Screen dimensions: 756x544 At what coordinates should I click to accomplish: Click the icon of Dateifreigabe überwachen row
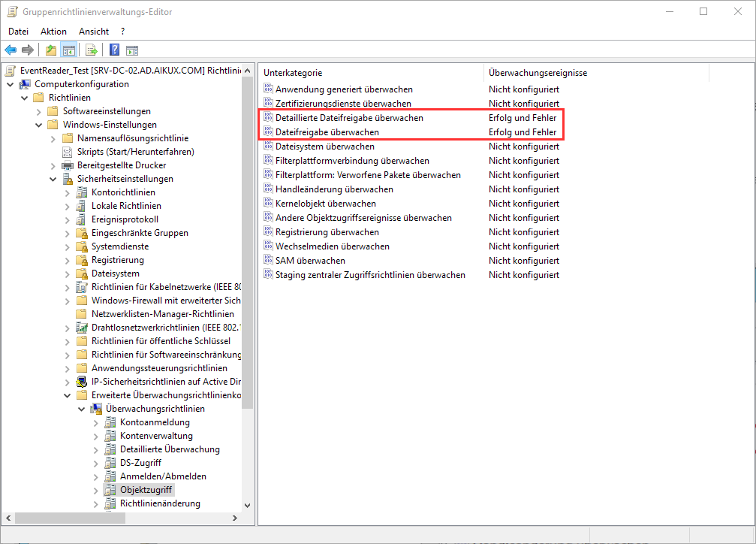[269, 131]
